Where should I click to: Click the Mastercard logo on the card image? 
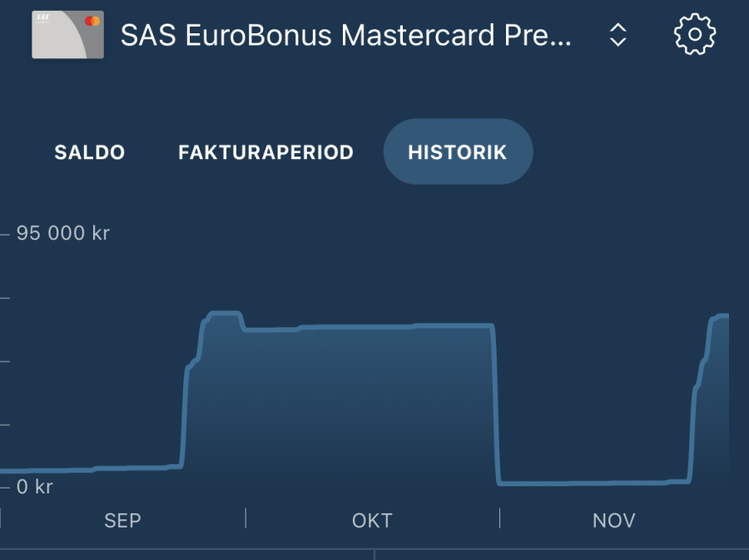pos(92,21)
